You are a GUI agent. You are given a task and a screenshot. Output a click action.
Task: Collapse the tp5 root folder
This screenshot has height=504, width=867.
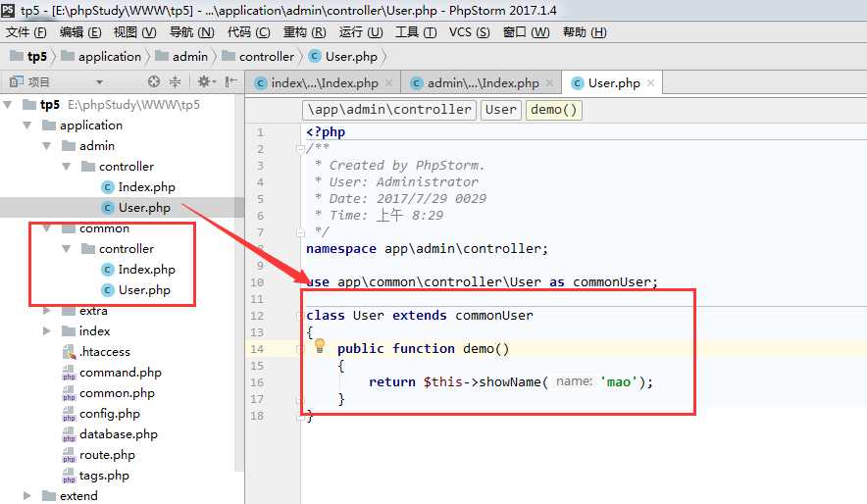tap(8, 105)
